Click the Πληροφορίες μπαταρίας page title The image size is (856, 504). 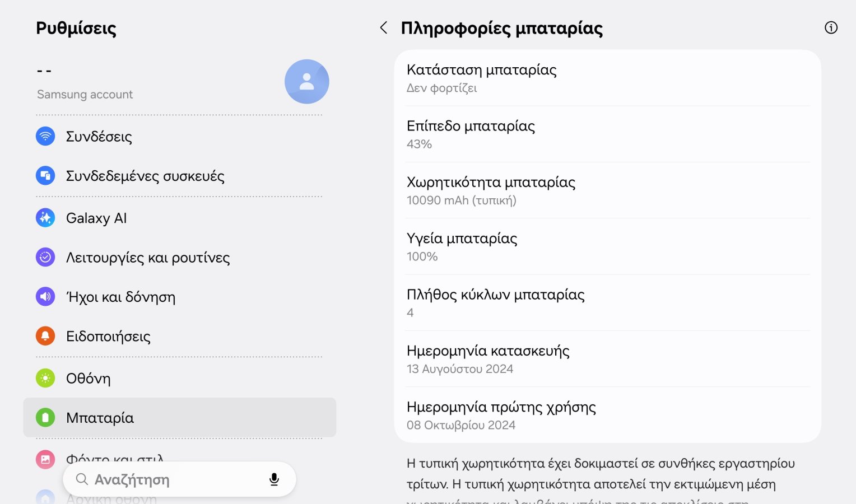click(502, 28)
